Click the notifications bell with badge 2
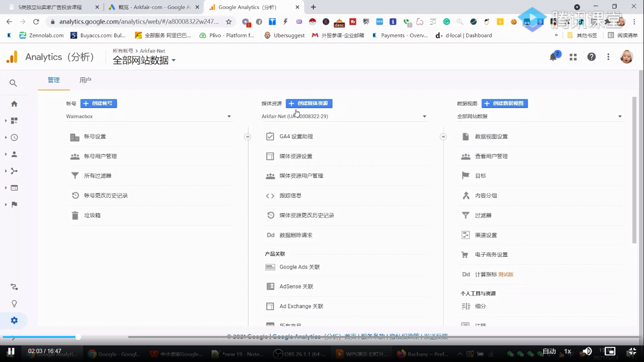Viewport: 644px width, 362px height. (553, 56)
